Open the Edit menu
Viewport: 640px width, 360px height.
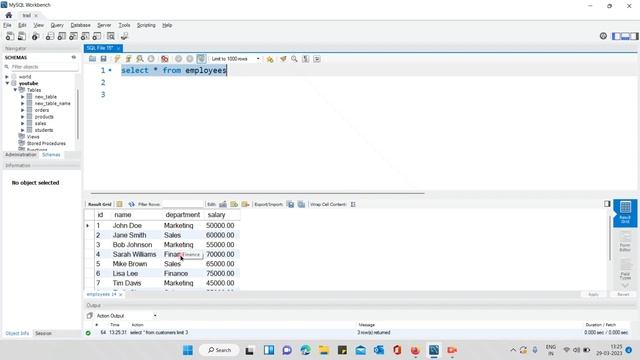pyautogui.click(x=22, y=25)
